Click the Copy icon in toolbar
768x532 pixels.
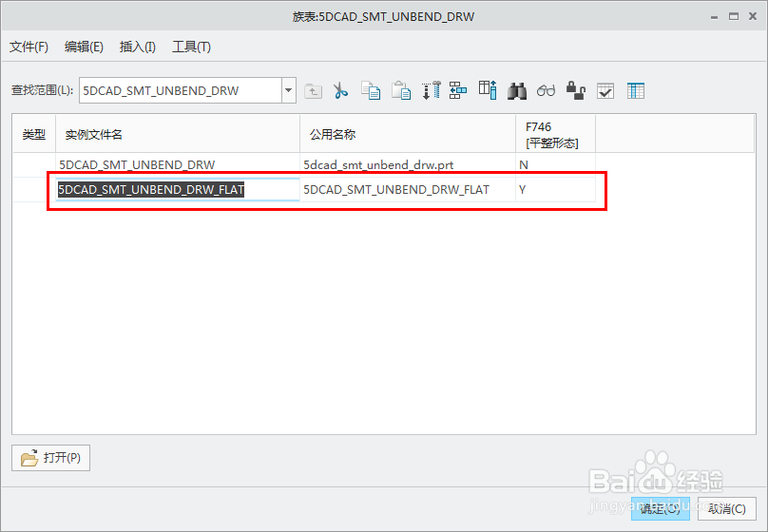pyautogui.click(x=371, y=90)
